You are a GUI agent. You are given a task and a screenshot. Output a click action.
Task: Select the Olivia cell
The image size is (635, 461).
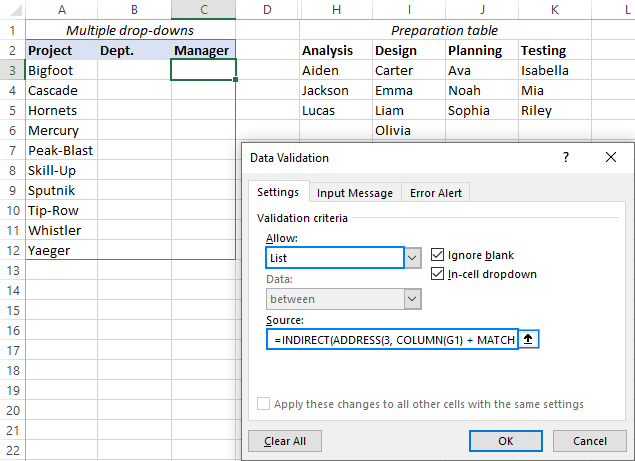tap(409, 130)
